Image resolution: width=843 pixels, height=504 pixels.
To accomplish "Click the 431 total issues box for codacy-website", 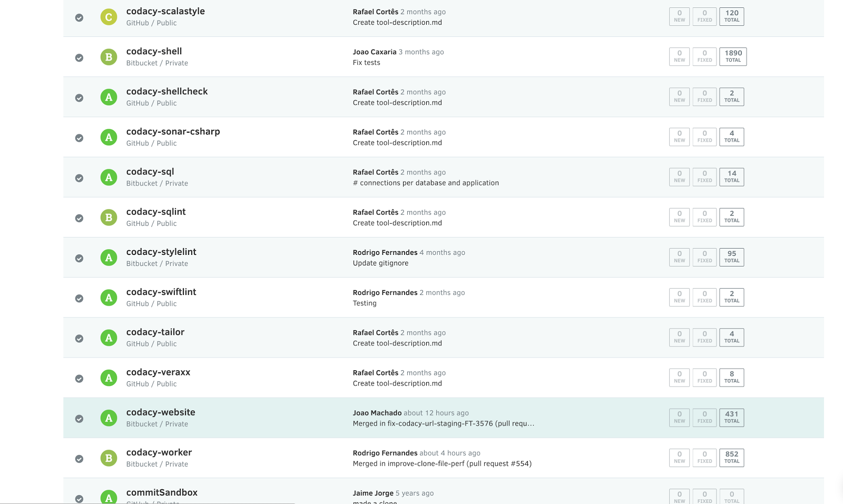I will click(x=732, y=418).
